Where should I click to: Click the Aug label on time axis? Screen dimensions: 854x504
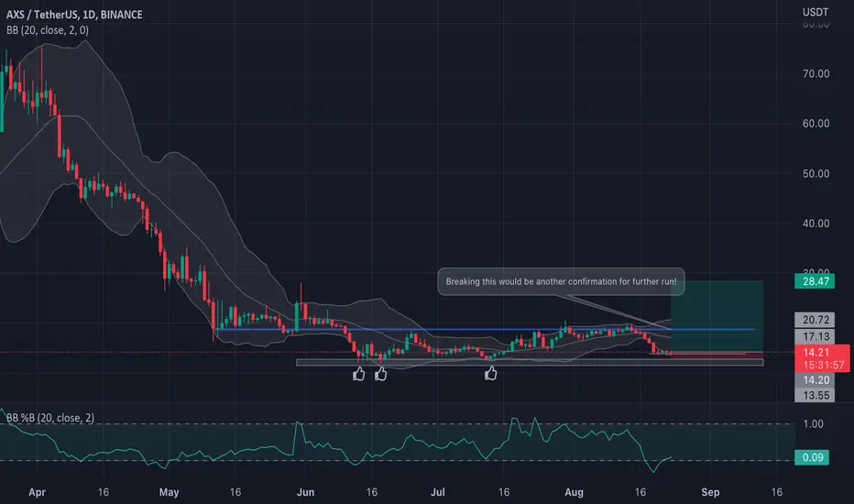pyautogui.click(x=574, y=493)
